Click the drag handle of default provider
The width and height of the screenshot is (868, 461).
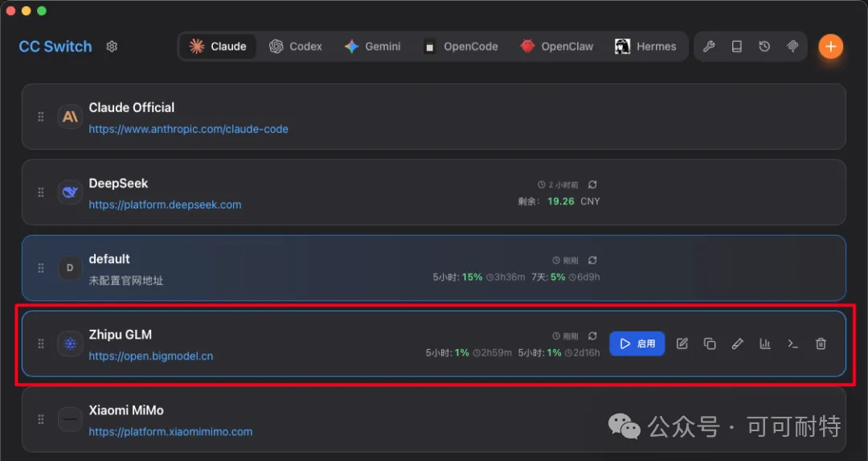(x=41, y=268)
